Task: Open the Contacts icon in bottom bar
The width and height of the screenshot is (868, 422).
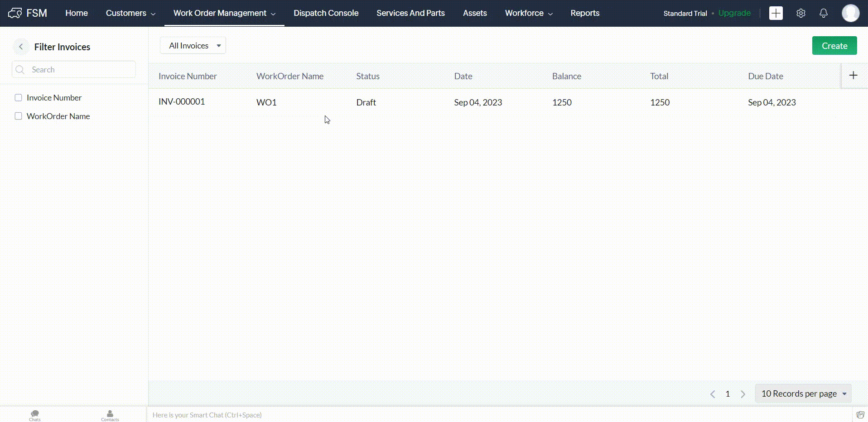Action: coord(110,415)
